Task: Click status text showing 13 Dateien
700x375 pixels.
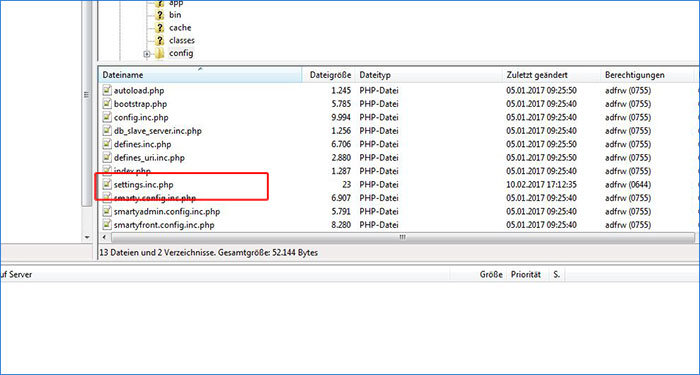Action: click(208, 253)
